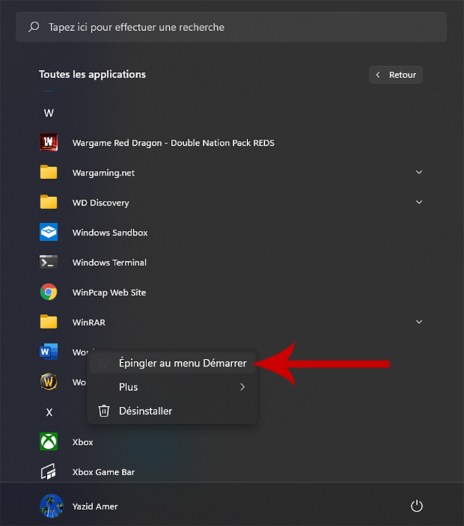The width and height of the screenshot is (464, 526).
Task: Click the 'WinPcap Web Site' label
Action: click(x=109, y=292)
